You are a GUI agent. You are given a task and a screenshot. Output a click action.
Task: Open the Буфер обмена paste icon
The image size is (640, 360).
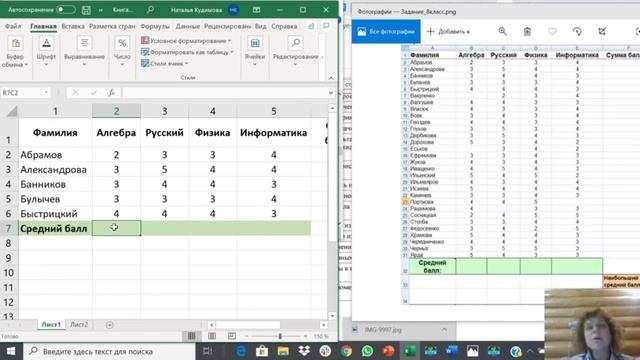pos(16,43)
